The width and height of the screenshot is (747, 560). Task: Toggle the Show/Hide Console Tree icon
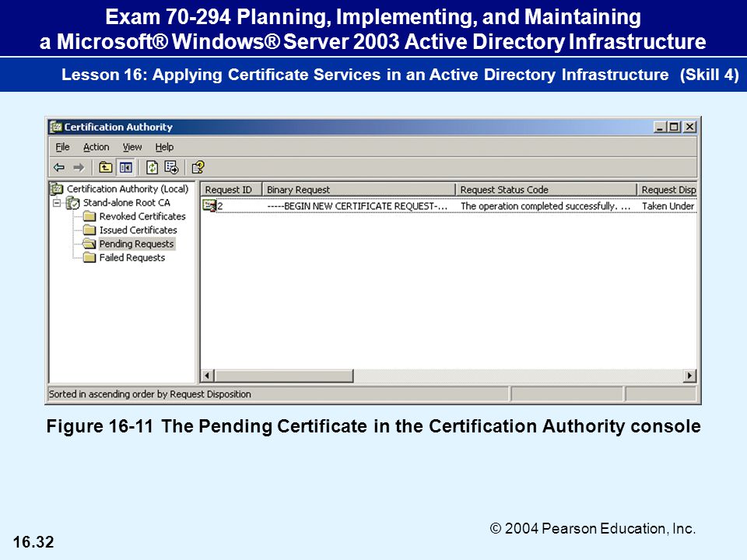coord(126,167)
